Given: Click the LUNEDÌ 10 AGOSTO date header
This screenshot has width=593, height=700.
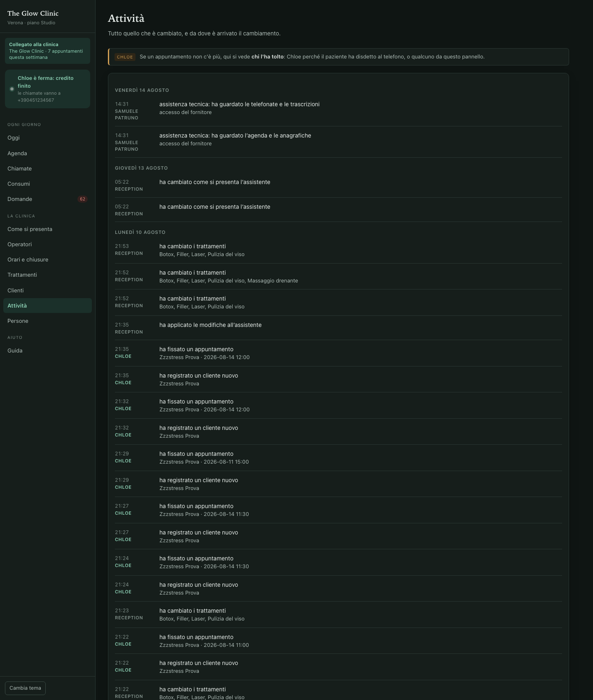Looking at the screenshot, I should coord(140,232).
